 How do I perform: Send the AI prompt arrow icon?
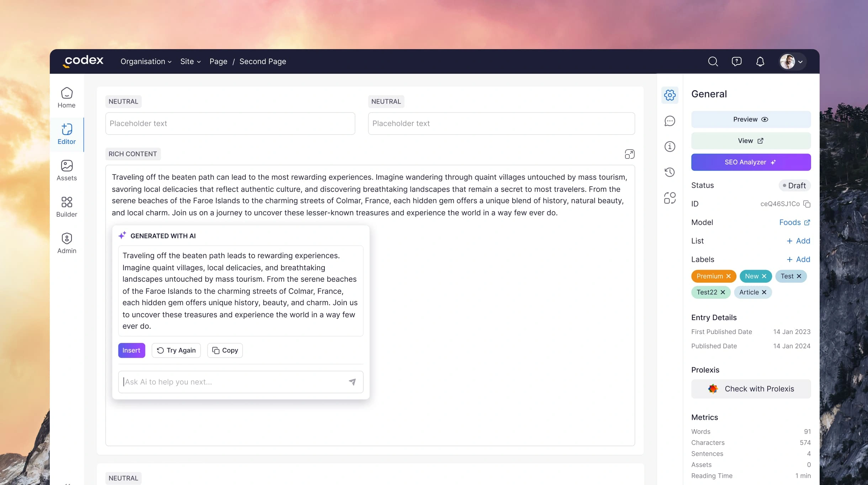tap(352, 382)
